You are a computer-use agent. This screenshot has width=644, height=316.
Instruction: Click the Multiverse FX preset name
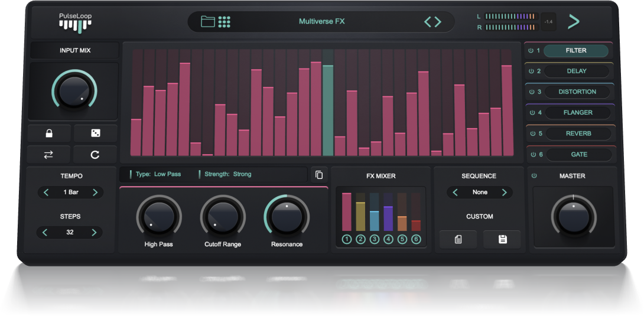(321, 22)
